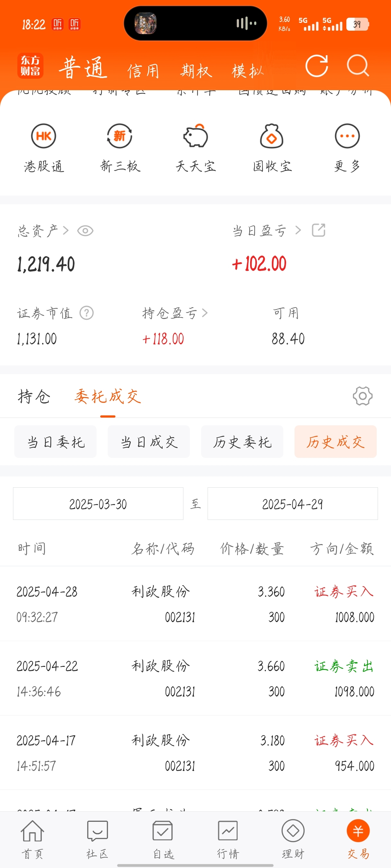Toggle total assets visibility eye
The image size is (391, 868).
pos(85,231)
